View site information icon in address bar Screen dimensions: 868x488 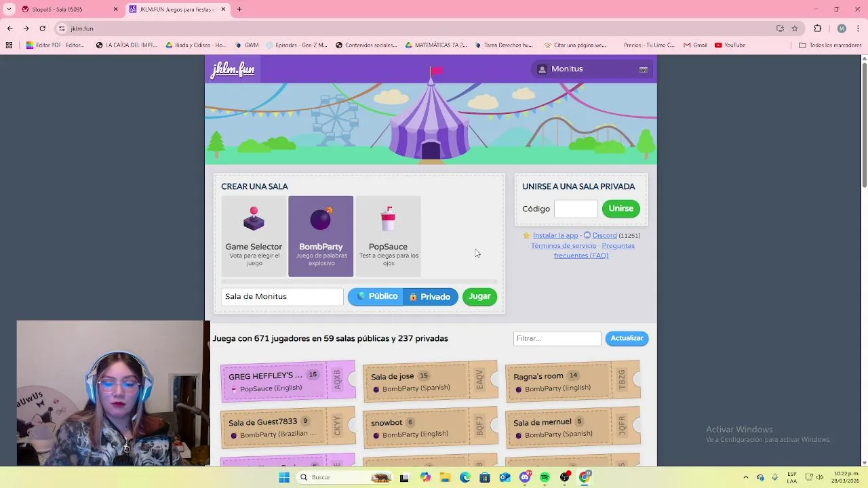[62, 28]
